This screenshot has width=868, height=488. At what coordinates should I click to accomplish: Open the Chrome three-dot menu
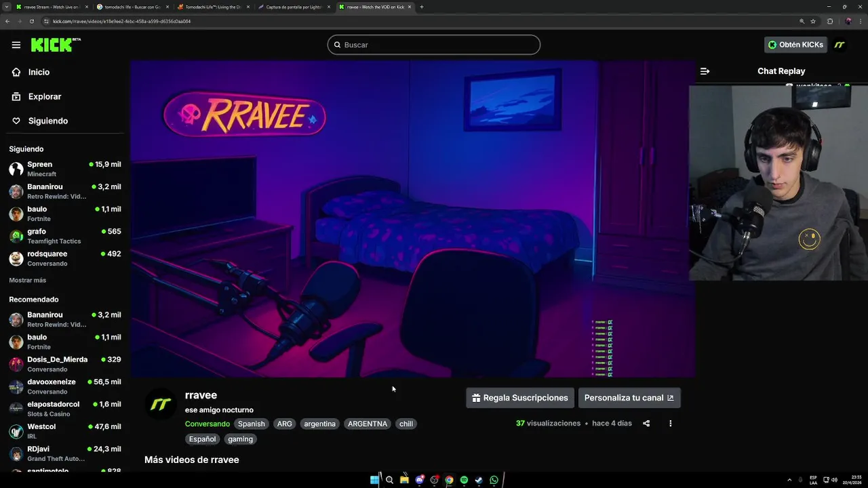pyautogui.click(x=861, y=21)
